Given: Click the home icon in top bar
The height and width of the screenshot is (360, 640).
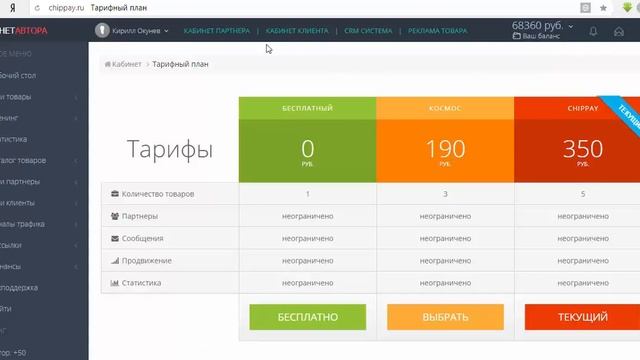Looking at the screenshot, I should (619, 31).
